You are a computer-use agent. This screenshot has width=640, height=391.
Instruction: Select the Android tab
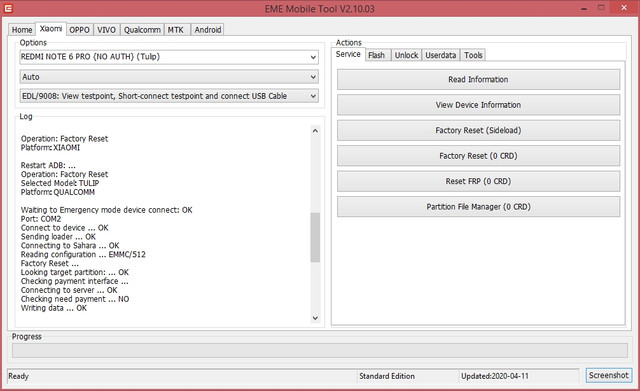208,30
